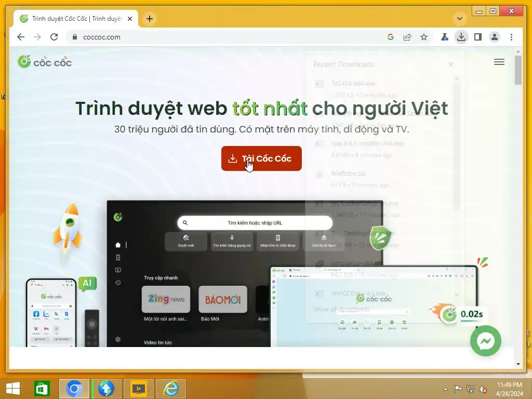Viewport: 532px width, 399px height.
Task: Expand the tab search chevron
Action: 460,19
